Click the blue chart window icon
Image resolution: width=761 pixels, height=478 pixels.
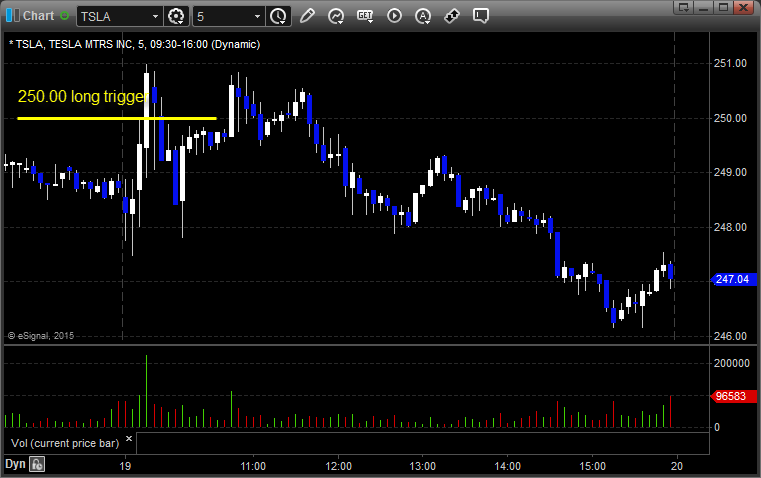tap(13, 16)
